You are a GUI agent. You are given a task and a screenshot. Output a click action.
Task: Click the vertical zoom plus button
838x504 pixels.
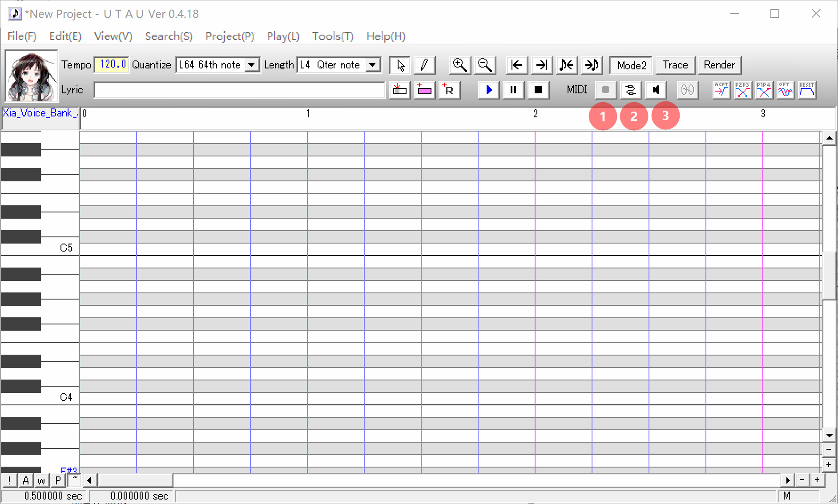click(829, 464)
